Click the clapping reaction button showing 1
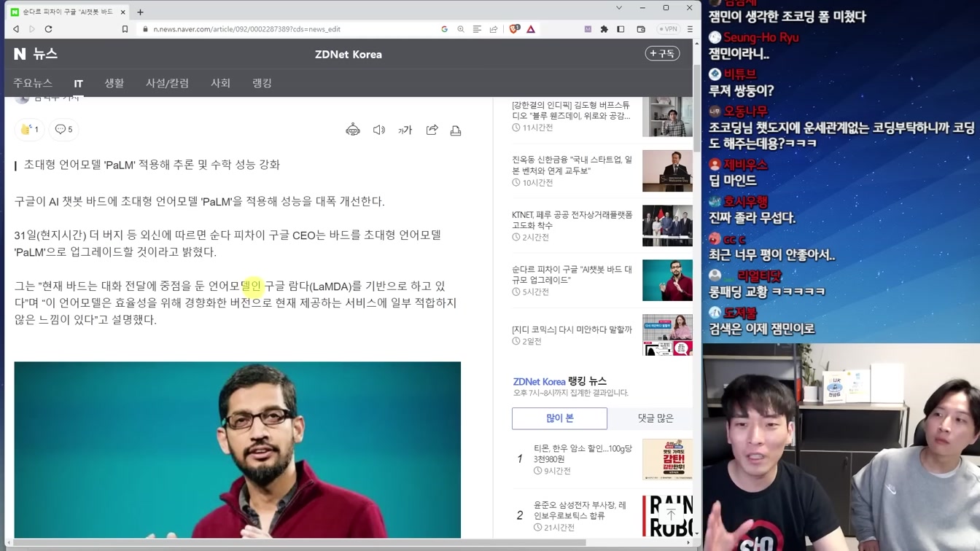Image resolution: width=980 pixels, height=551 pixels. 29,129
